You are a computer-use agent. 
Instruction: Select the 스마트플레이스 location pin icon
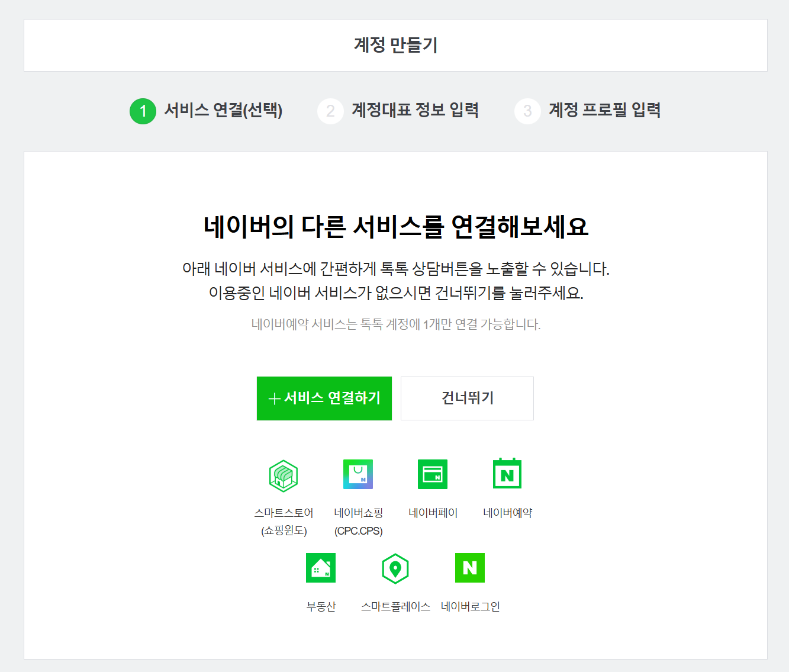click(x=395, y=568)
